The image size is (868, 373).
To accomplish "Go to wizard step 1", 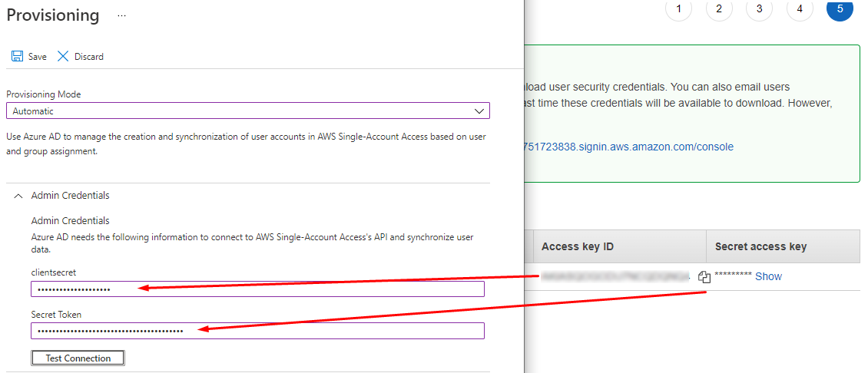I will tap(679, 9).
